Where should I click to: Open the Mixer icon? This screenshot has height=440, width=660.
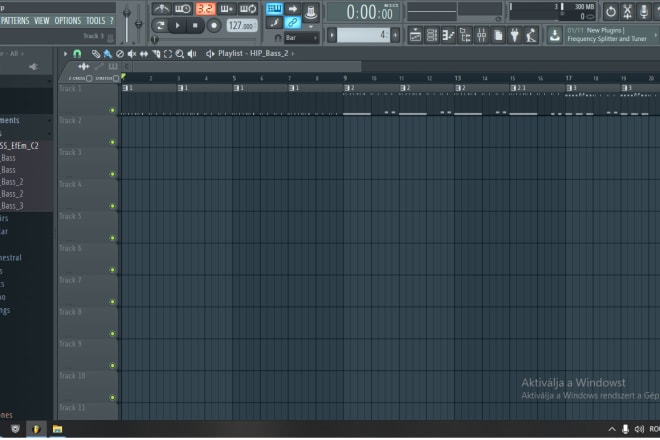(482, 35)
